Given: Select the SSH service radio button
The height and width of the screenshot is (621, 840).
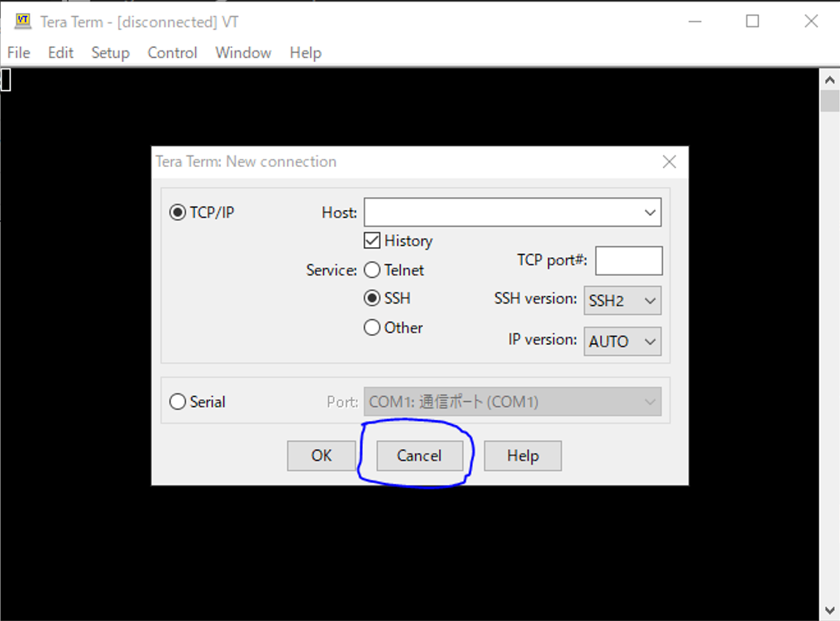Looking at the screenshot, I should (x=372, y=298).
